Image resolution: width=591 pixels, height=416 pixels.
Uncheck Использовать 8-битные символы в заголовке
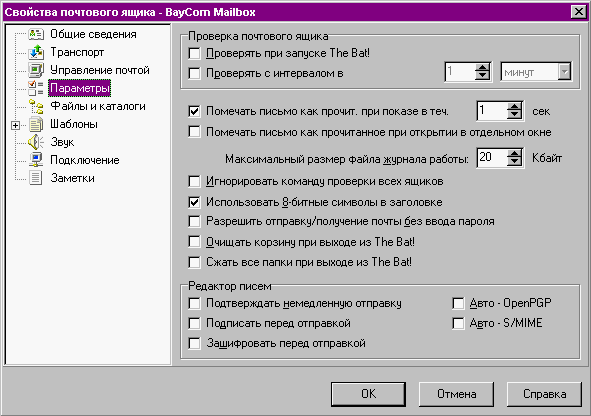194,202
